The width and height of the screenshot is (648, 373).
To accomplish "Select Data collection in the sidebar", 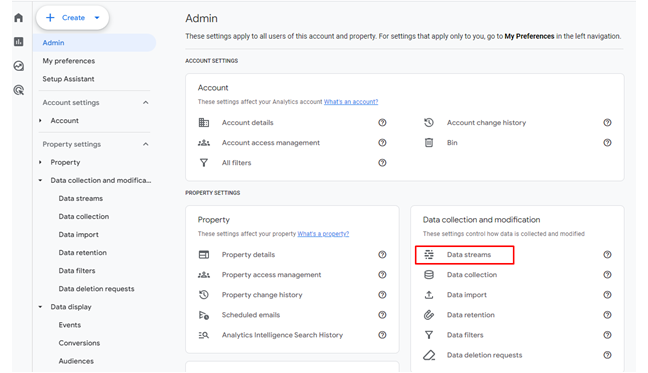I will [83, 216].
